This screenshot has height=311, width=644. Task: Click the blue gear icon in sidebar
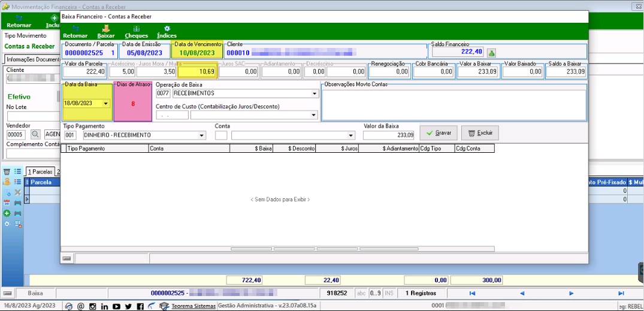(7, 224)
